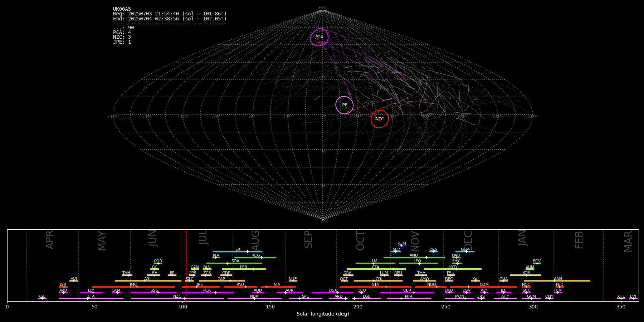Click the SLD shower label in the timeline
This screenshot has width=644, height=322.
[396, 250]
